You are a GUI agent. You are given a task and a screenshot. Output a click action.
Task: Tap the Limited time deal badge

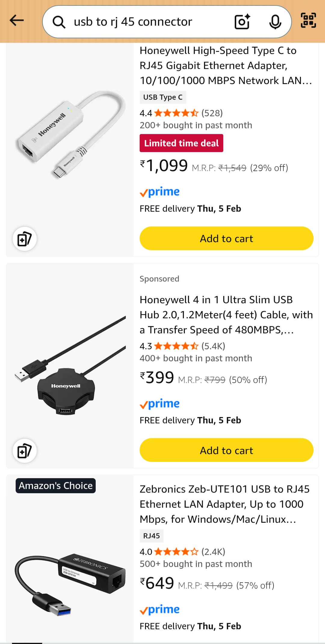click(x=181, y=143)
